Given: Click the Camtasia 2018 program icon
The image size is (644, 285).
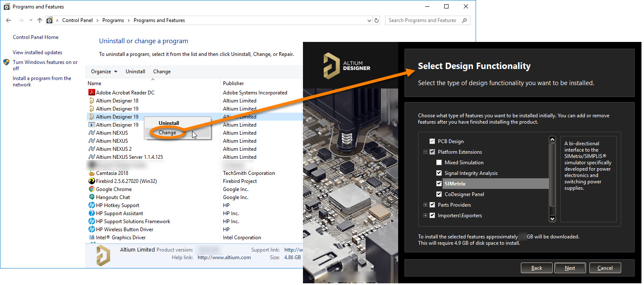Looking at the screenshot, I should click(x=91, y=173).
